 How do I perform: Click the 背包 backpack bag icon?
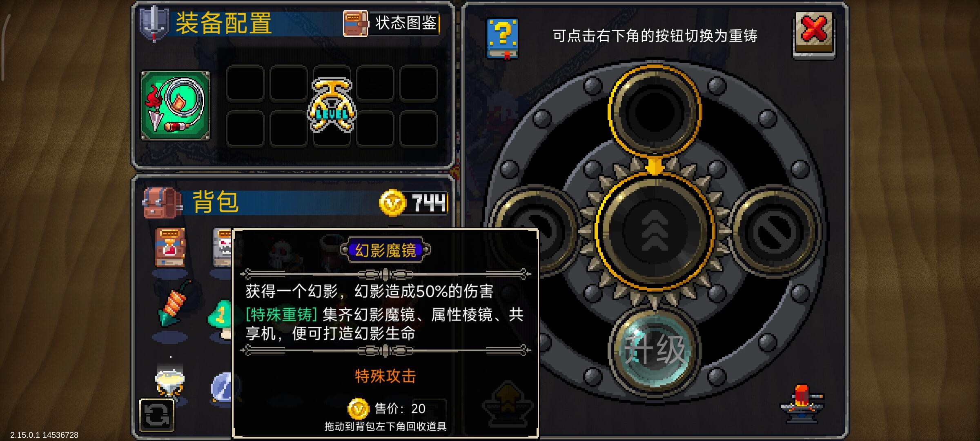point(162,203)
